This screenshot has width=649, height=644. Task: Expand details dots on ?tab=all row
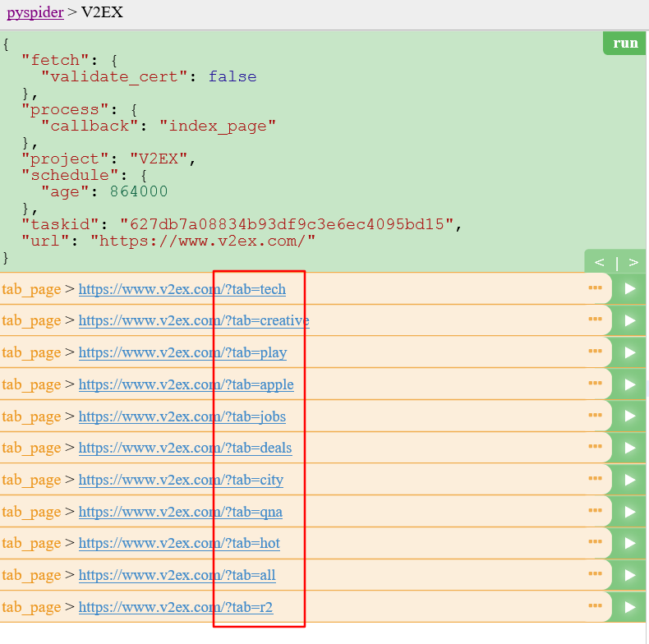click(x=595, y=575)
